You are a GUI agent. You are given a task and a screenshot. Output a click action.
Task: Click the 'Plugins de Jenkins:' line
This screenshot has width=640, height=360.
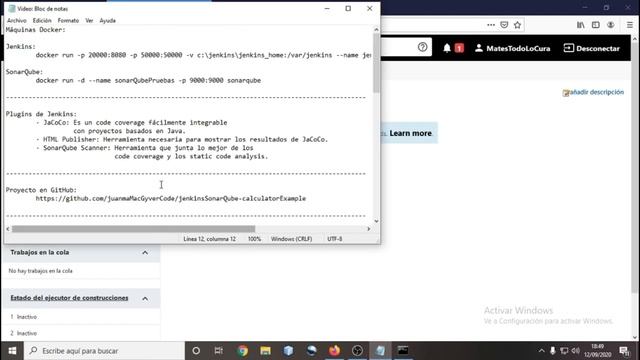coord(41,114)
